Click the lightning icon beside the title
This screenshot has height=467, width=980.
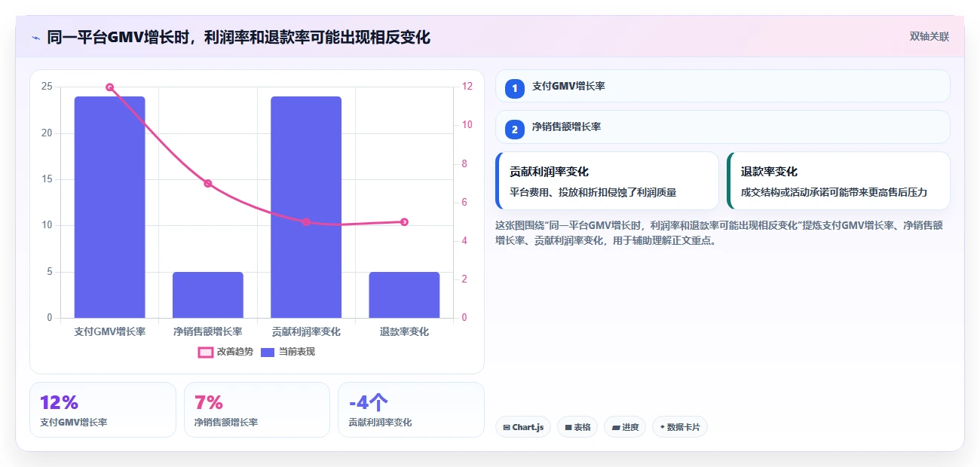point(35,37)
